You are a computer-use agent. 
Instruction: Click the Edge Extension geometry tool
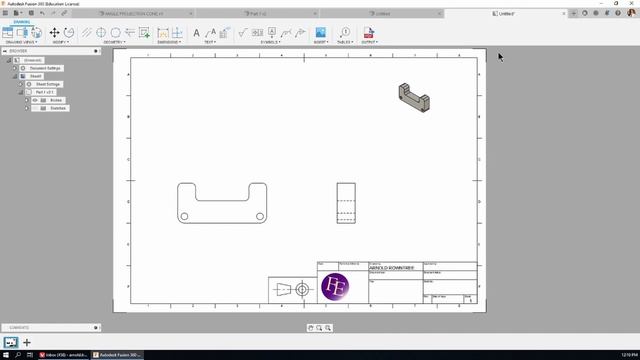130,33
